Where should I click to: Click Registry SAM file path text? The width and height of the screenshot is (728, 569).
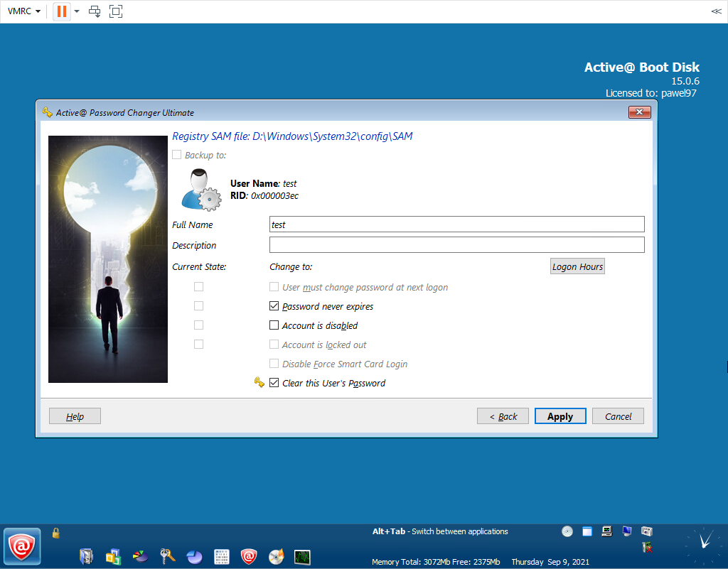click(x=292, y=136)
